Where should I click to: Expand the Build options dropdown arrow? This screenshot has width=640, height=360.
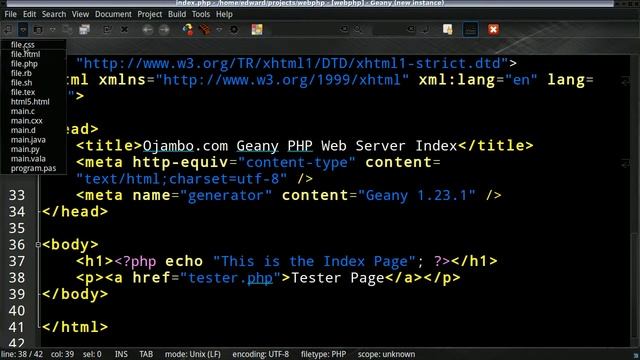pyautogui.click(x=219, y=29)
